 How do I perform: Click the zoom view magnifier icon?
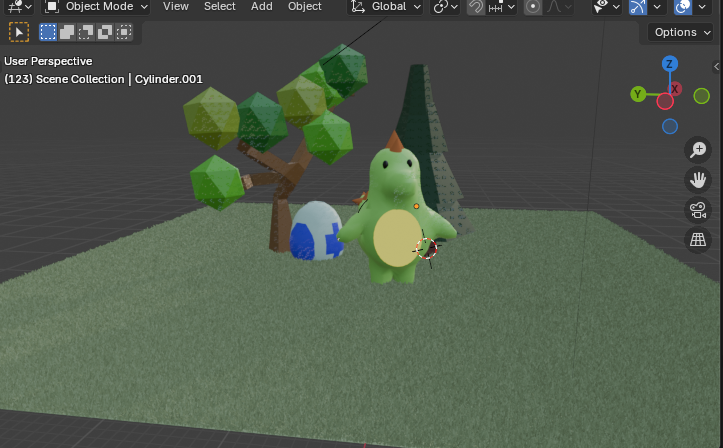tap(698, 150)
